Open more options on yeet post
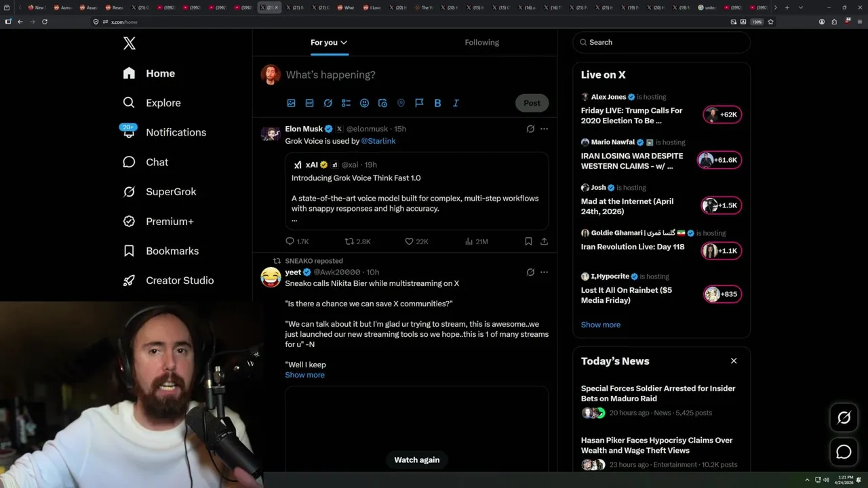The height and width of the screenshot is (488, 868). pyautogui.click(x=544, y=272)
